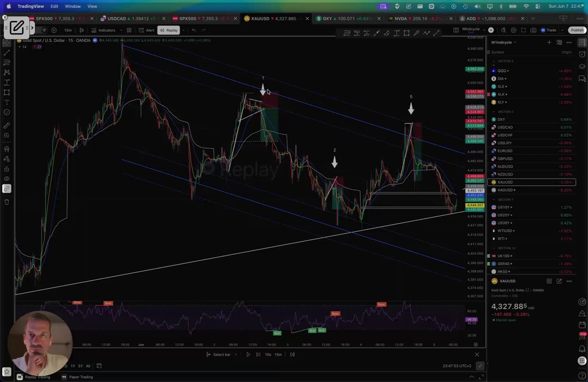Enter fullscreen mode icon

[523, 30]
